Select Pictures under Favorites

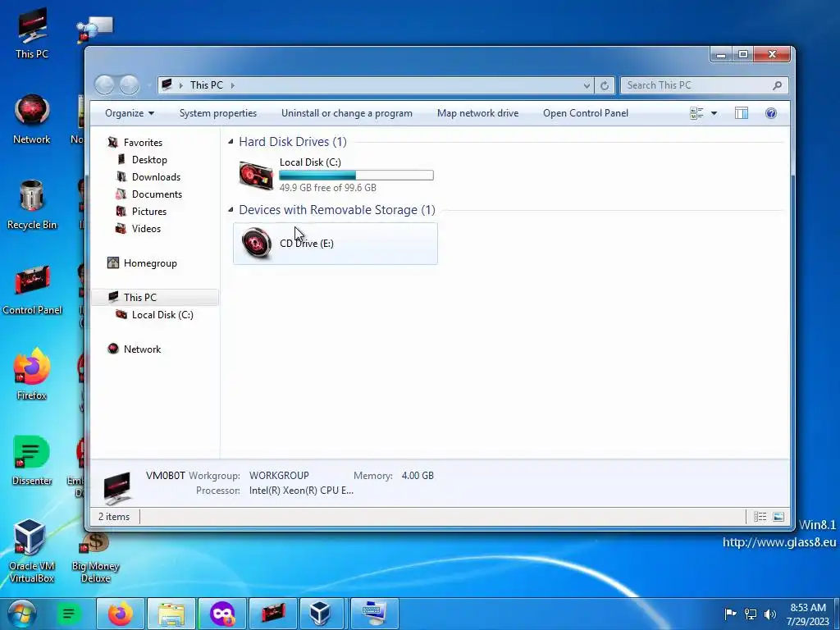tap(149, 211)
